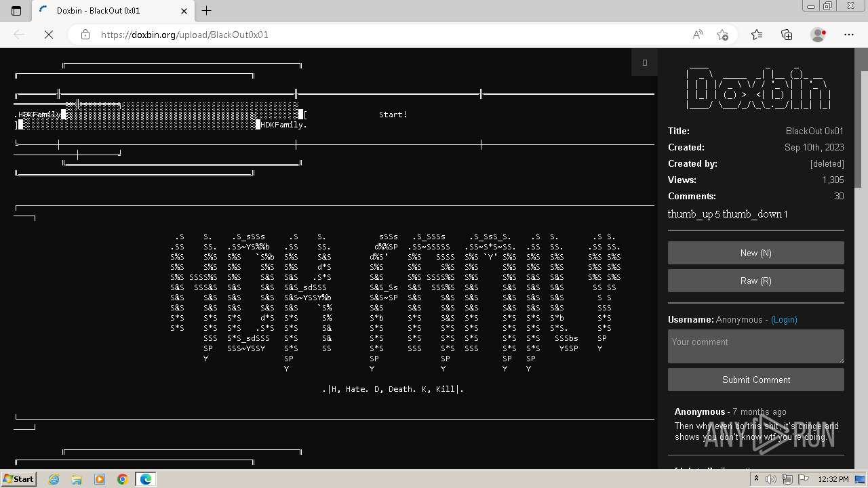Open Settings and more menu
The image size is (868, 488).
tap(849, 35)
